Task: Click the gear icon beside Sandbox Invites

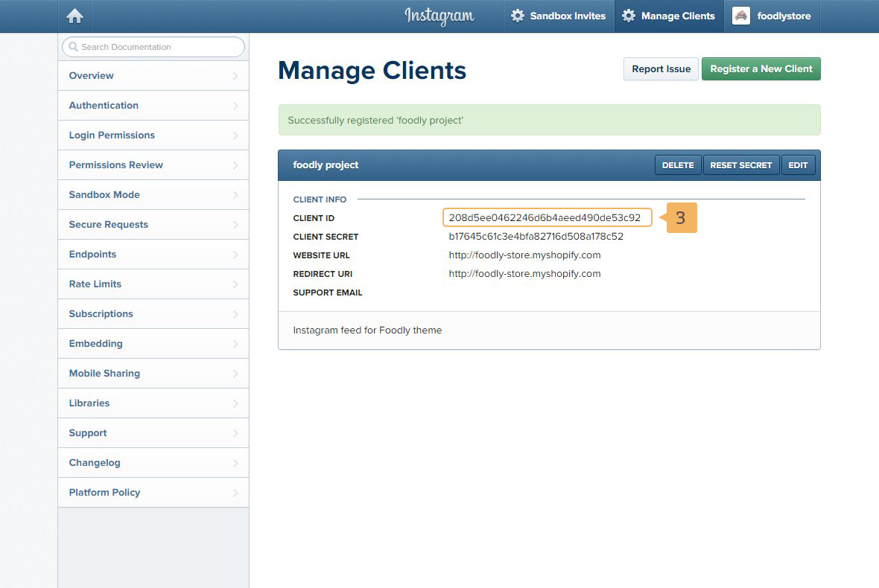Action: tap(518, 16)
